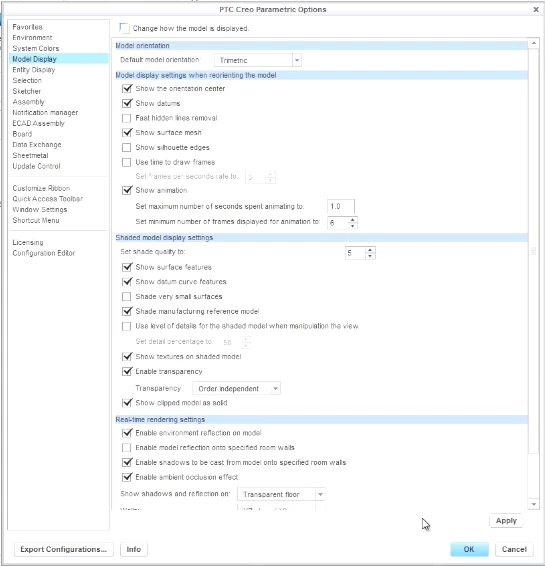This screenshot has height=566, width=545.
Task: Click the scroll-up arrow of options panel
Action: point(533,44)
